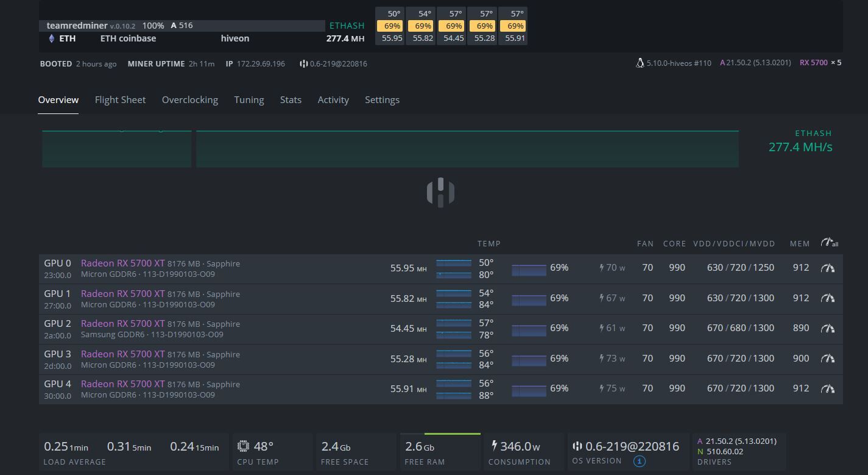Click the free RAM green usage bar
868x475 pixels.
pyautogui.click(x=453, y=434)
